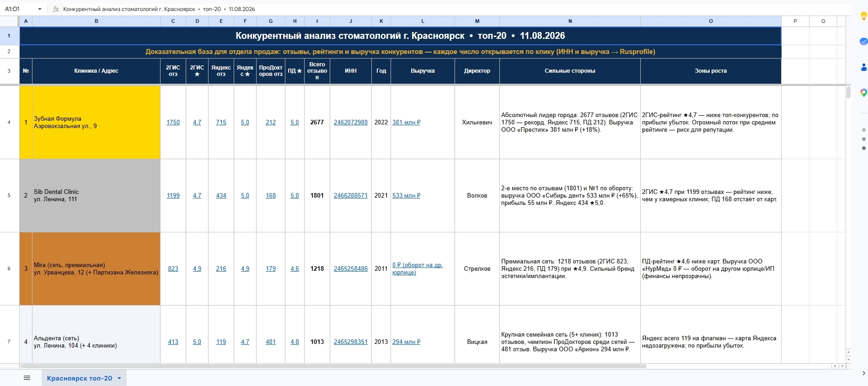Open Yandex reviews link 216

[x=221, y=268]
